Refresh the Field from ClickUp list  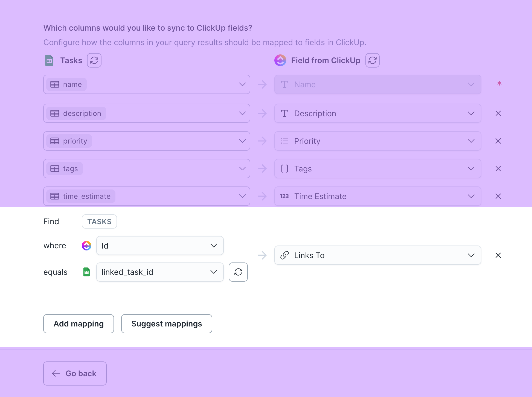(x=373, y=60)
